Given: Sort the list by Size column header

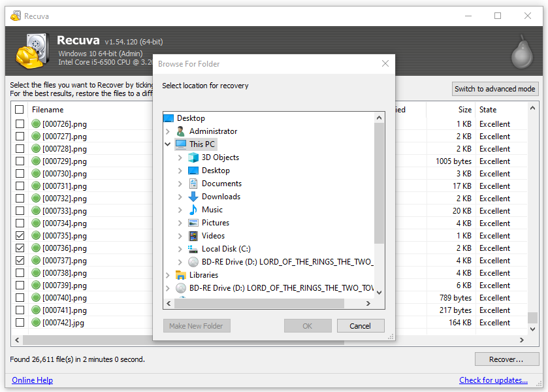Looking at the screenshot, I should (464, 110).
